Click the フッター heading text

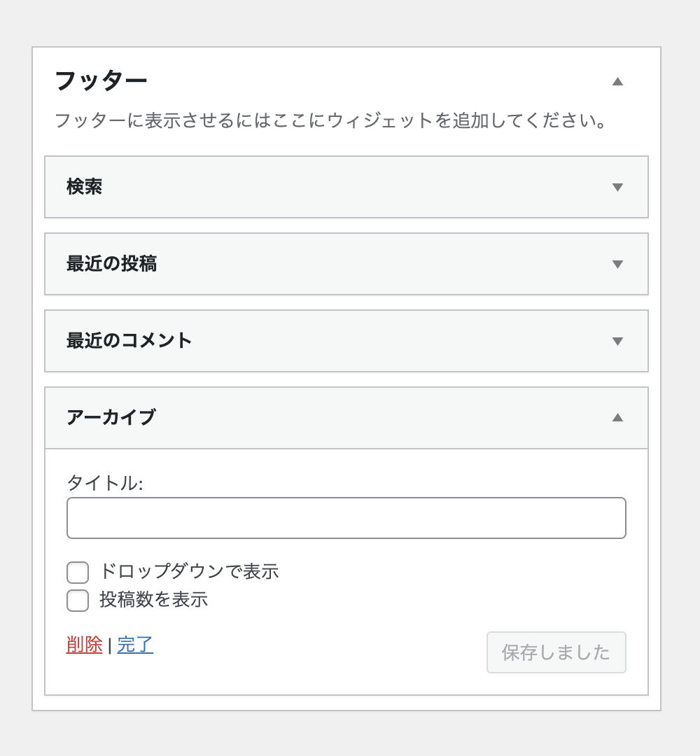tap(101, 81)
